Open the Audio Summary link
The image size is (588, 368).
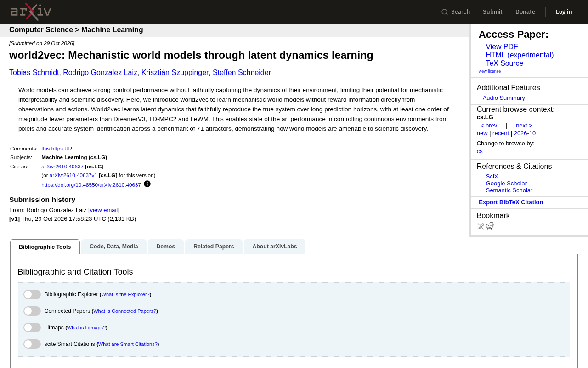pos(504,98)
